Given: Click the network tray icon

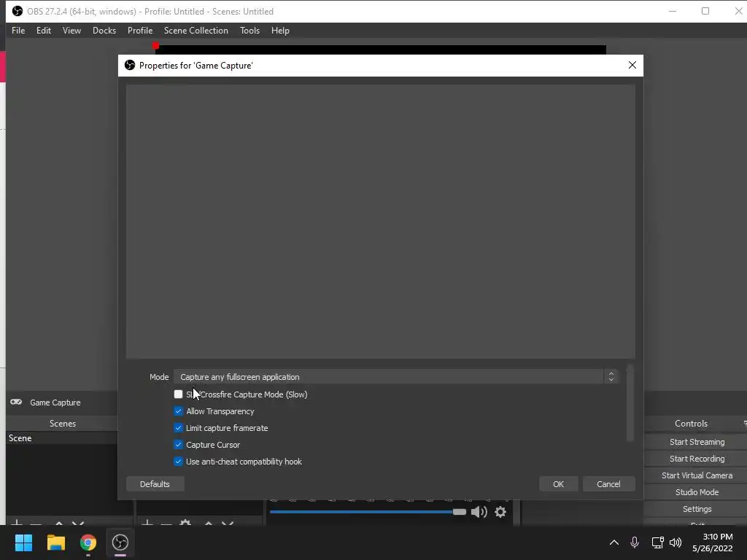Looking at the screenshot, I should 657,542.
